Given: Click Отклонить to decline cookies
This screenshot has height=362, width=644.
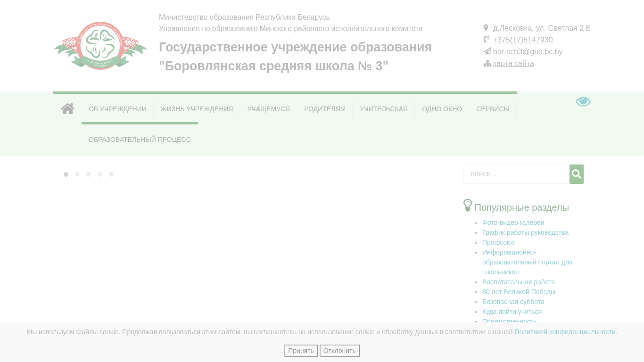Looking at the screenshot, I should click(339, 351).
